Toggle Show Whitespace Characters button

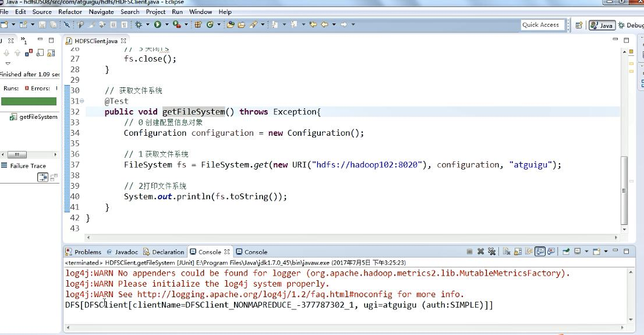point(125,24)
